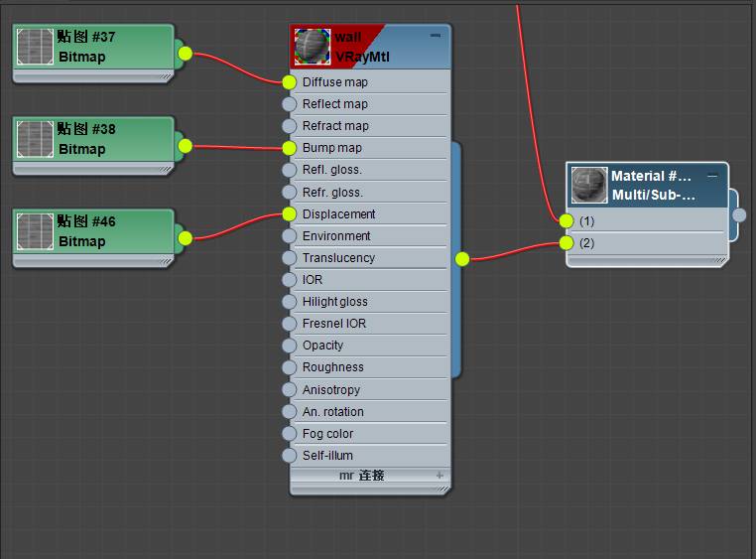Click the Hilight gloss slot label
Viewport: 756px width, 559px height.
click(335, 302)
